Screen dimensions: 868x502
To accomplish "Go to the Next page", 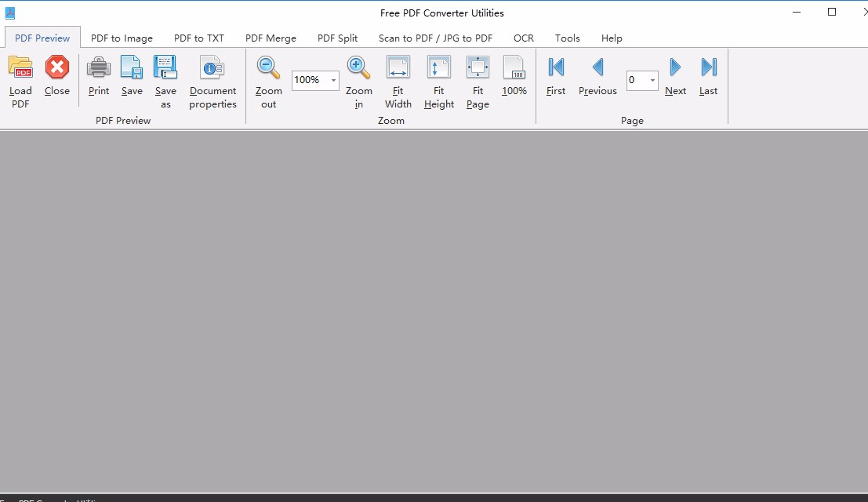I will point(675,68).
